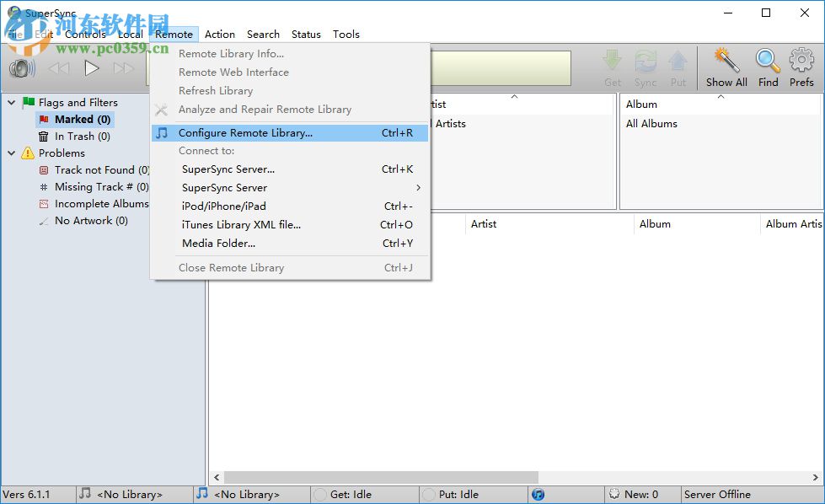
Task: Choose iTunes Library XML file... option
Action: 290,225
